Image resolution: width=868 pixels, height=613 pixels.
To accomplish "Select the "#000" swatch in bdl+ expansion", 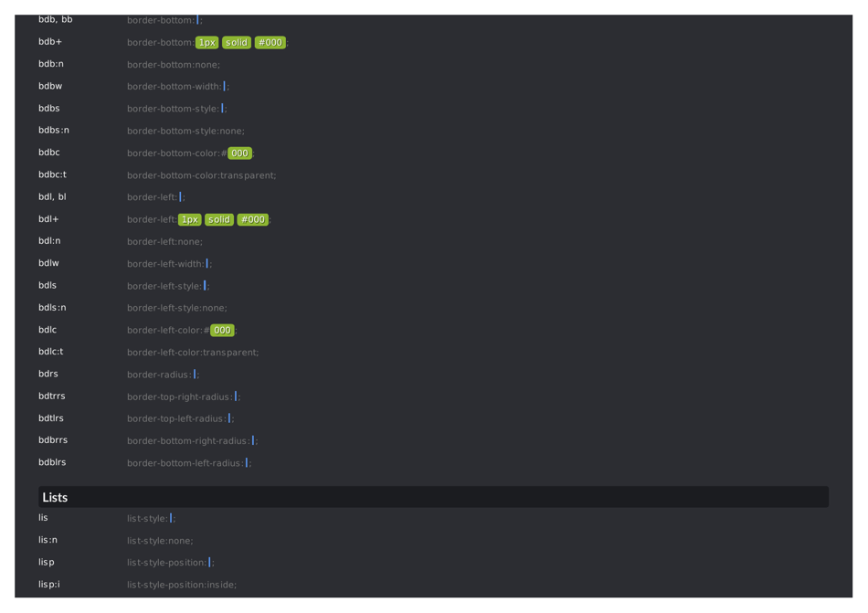I will 253,219.
